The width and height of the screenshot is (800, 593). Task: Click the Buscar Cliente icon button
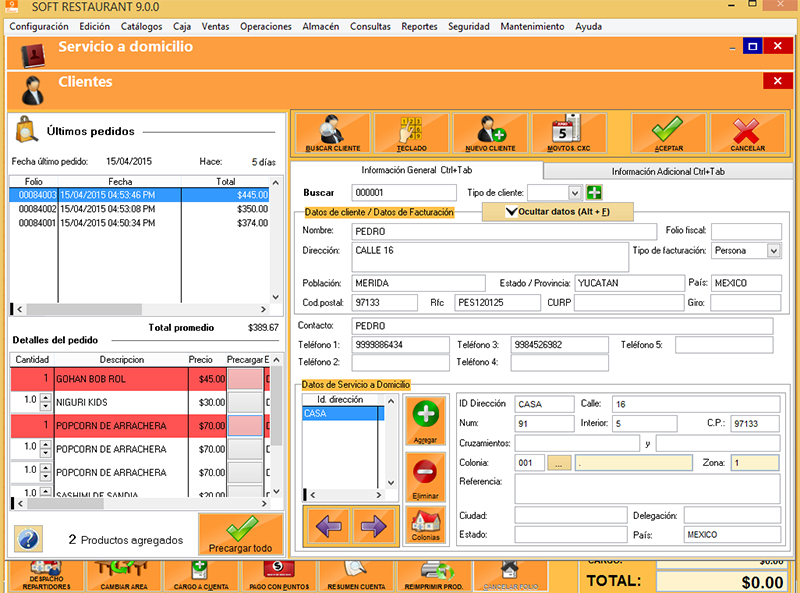332,132
